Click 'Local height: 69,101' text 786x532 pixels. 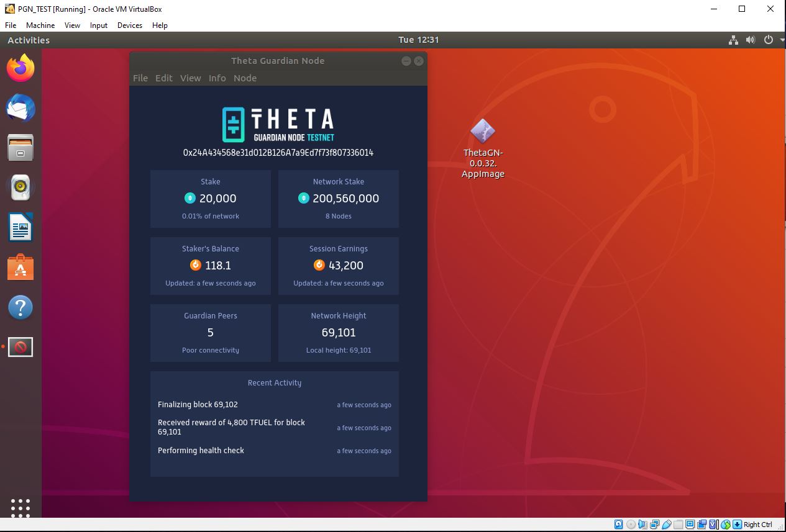(x=339, y=350)
